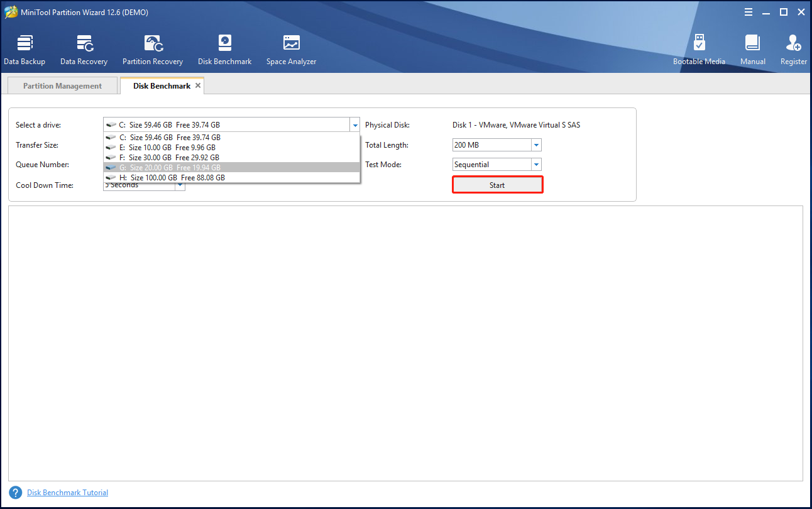The height and width of the screenshot is (509, 812).
Task: Open the Space Analyzer tool
Action: [x=291, y=50]
